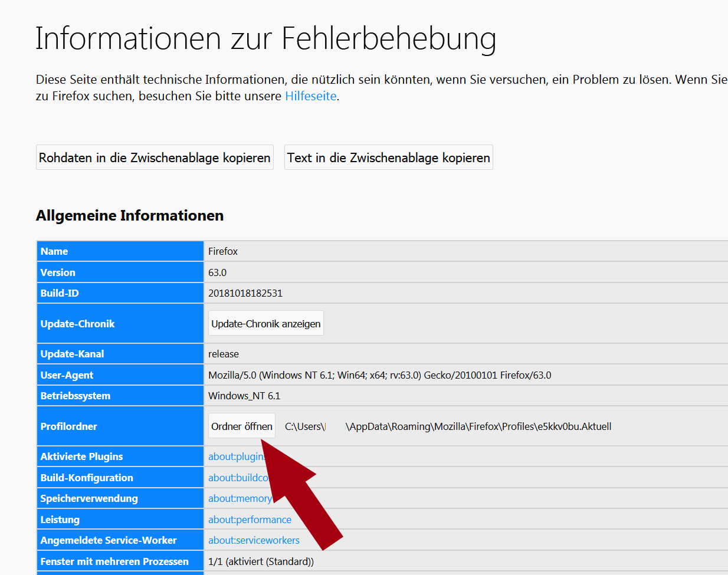Open the about:memory link
The image size is (728, 575).
pyautogui.click(x=240, y=498)
